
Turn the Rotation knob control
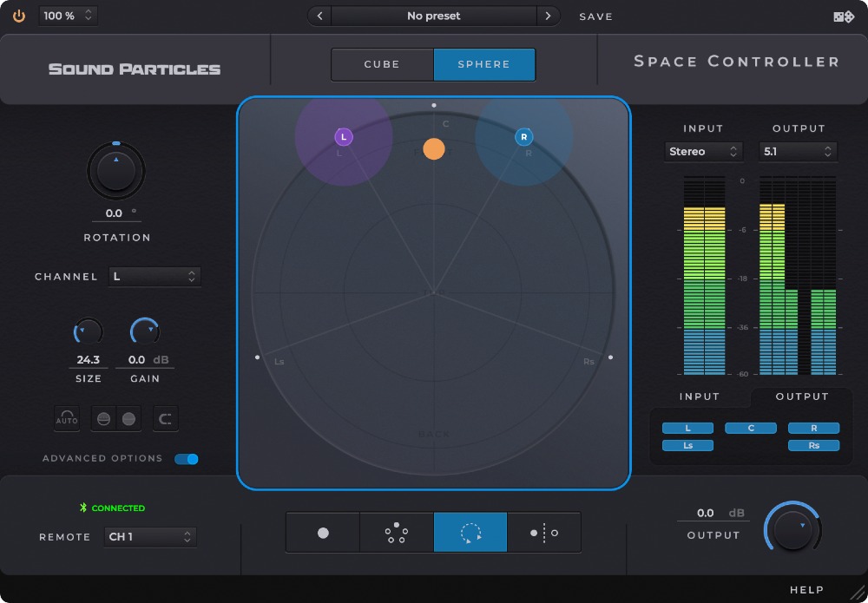coord(117,171)
